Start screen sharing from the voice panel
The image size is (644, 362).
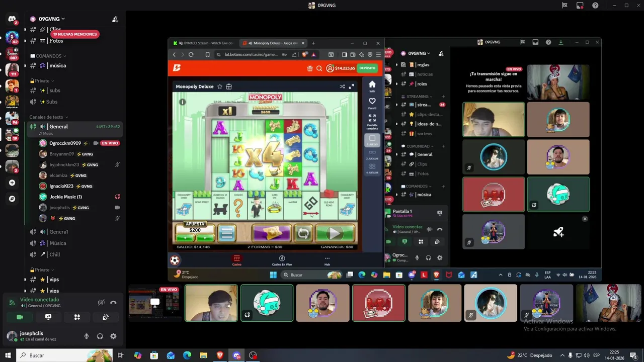(x=48, y=317)
